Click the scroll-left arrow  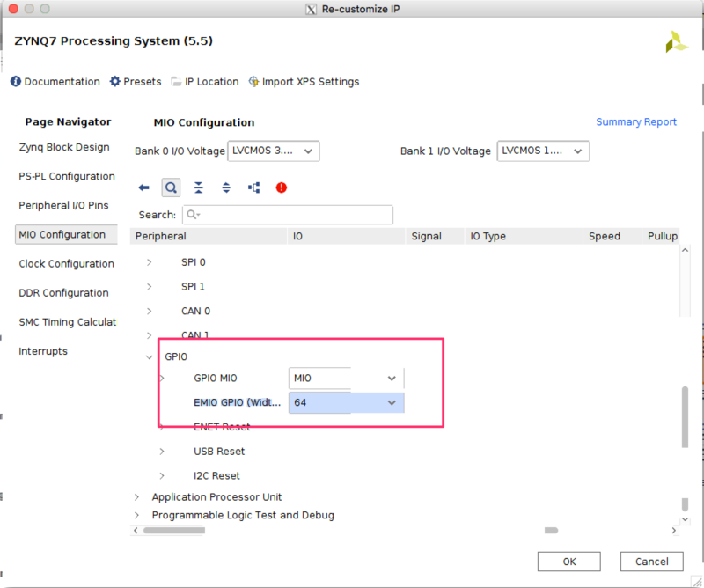tap(136, 531)
